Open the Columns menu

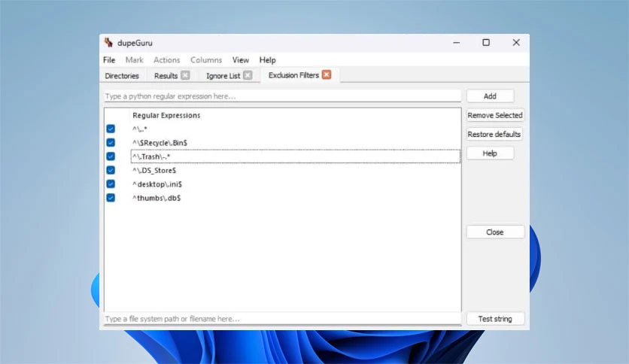[206, 60]
